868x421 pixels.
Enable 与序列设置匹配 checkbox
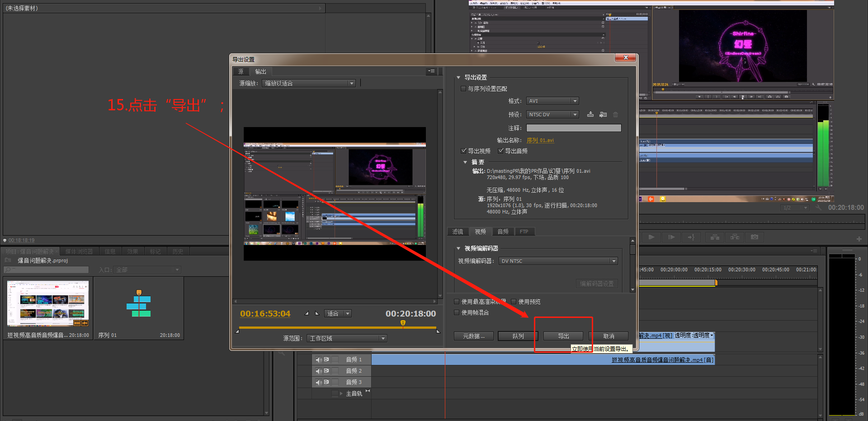[x=463, y=89]
